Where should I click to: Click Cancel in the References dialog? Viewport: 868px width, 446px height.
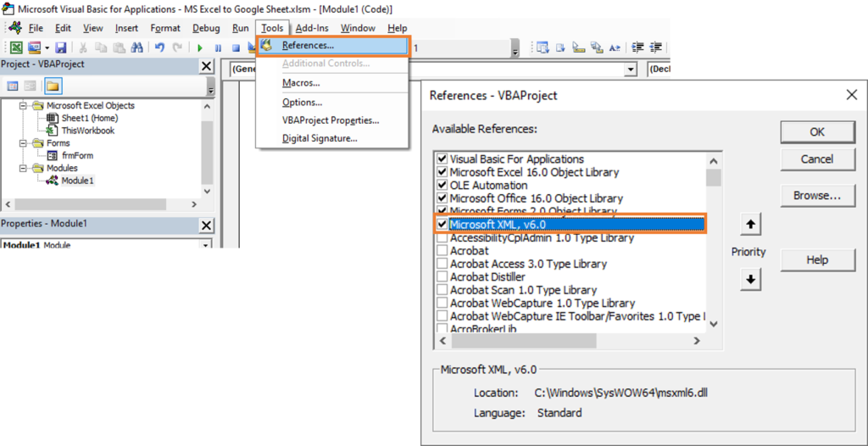pyautogui.click(x=817, y=159)
